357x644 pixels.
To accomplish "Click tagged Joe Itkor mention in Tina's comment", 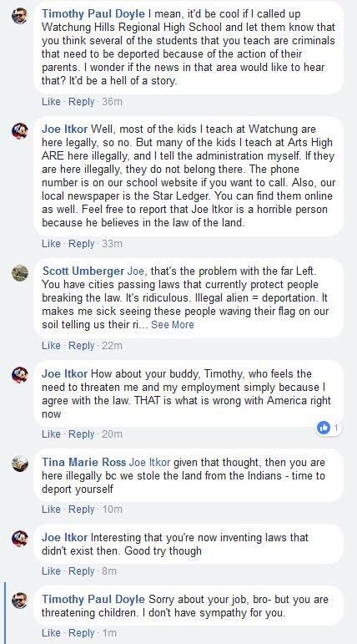I will tap(149, 463).
